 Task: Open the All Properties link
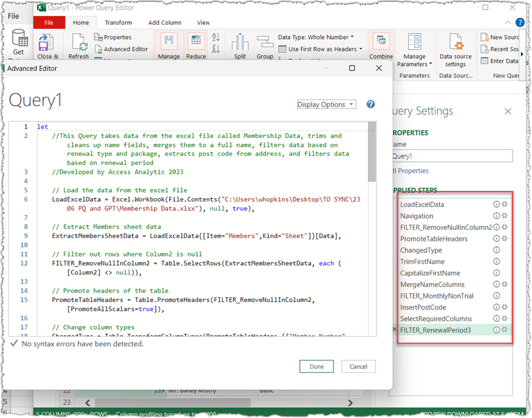click(411, 171)
